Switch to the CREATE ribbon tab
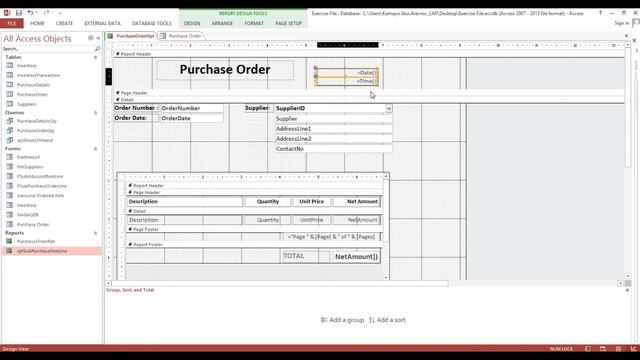640x360 pixels. click(64, 23)
